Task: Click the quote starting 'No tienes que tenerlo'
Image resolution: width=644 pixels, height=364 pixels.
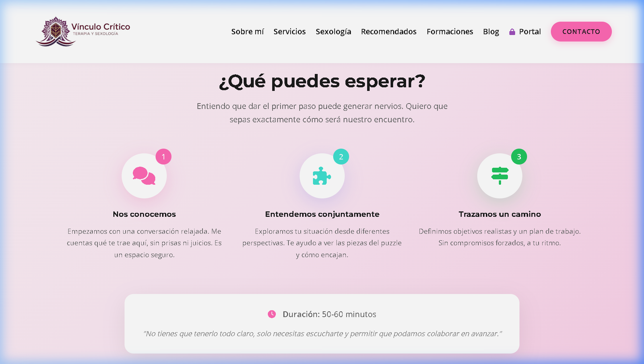Action: click(322, 333)
